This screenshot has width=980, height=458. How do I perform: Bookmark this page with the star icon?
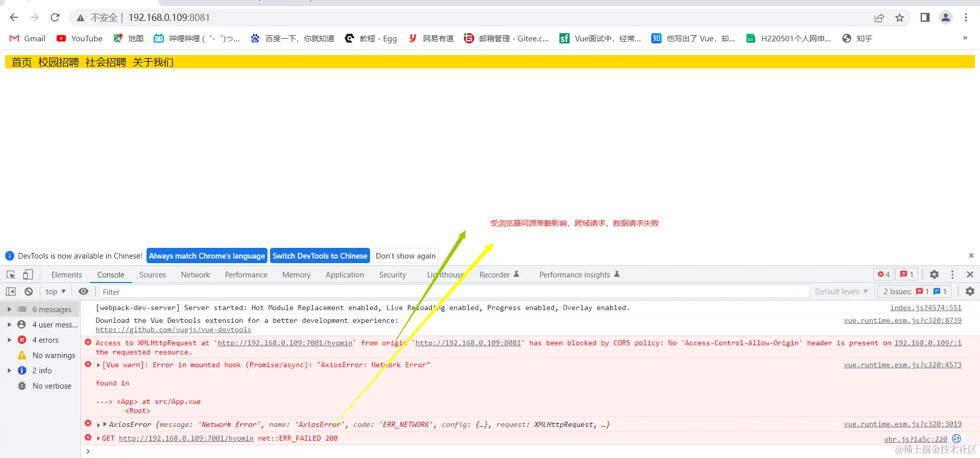point(899,18)
